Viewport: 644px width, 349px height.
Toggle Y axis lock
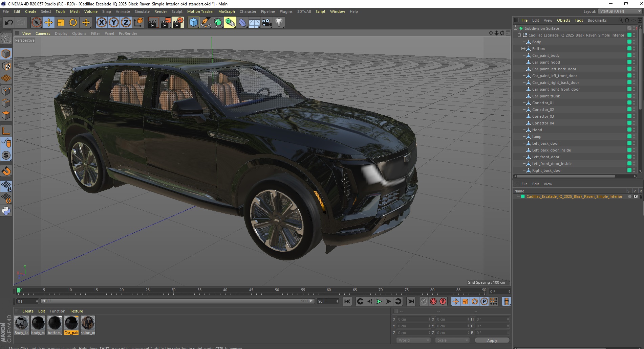(114, 23)
